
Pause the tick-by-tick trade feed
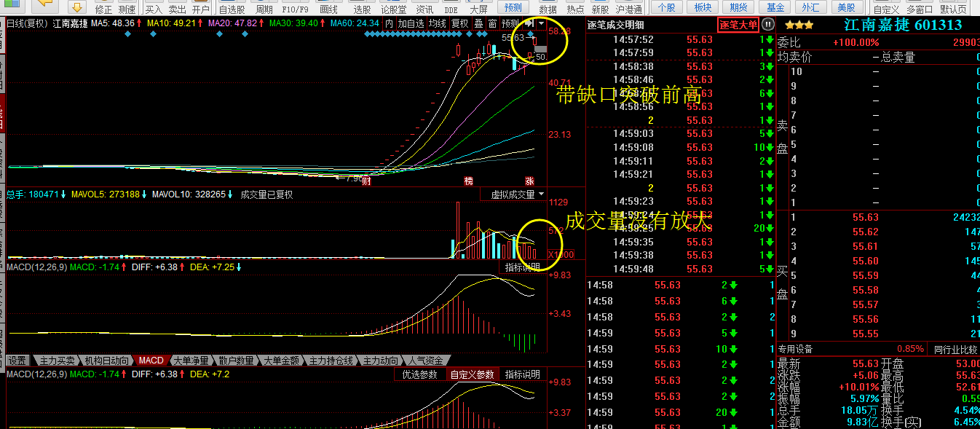pyautogui.click(x=767, y=24)
